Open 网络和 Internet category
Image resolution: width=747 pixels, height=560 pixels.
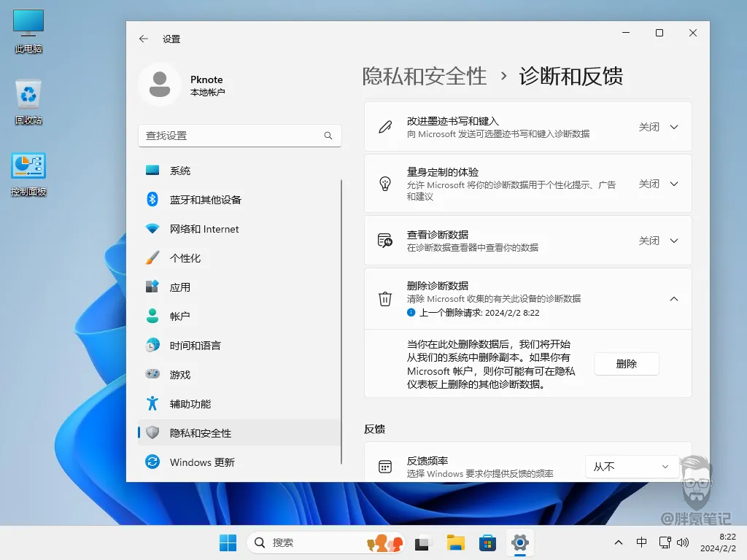tap(239, 229)
